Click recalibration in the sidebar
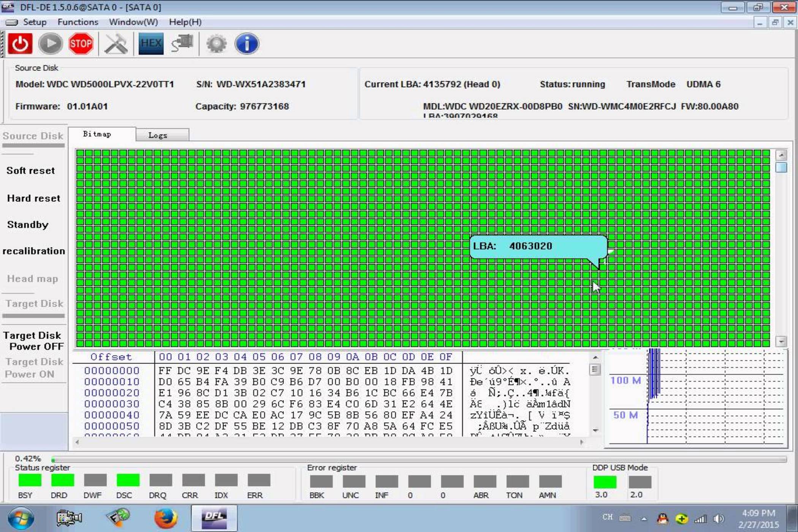 point(33,251)
